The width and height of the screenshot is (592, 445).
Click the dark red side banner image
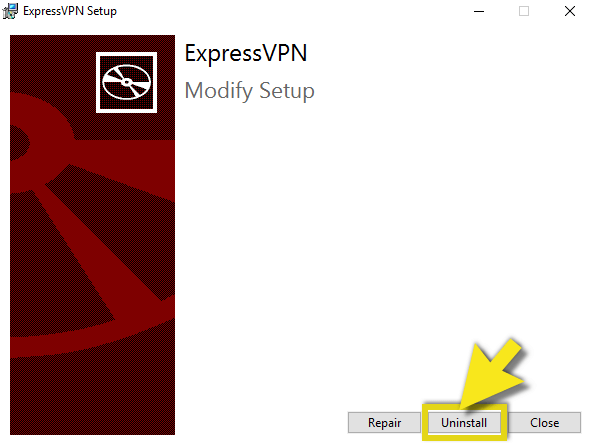click(x=92, y=235)
